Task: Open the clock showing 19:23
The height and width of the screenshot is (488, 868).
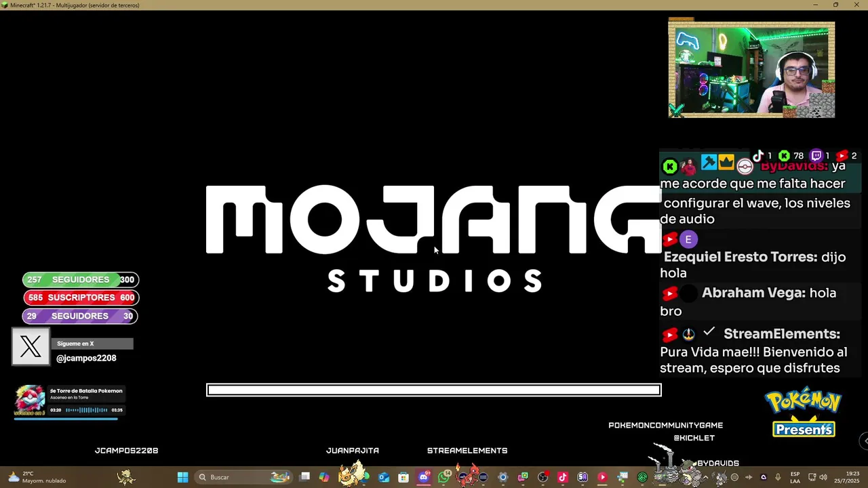Action: 846,477
